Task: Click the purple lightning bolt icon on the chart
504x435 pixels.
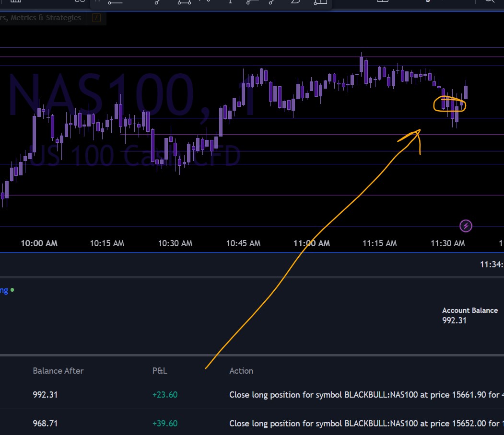Action: (466, 226)
